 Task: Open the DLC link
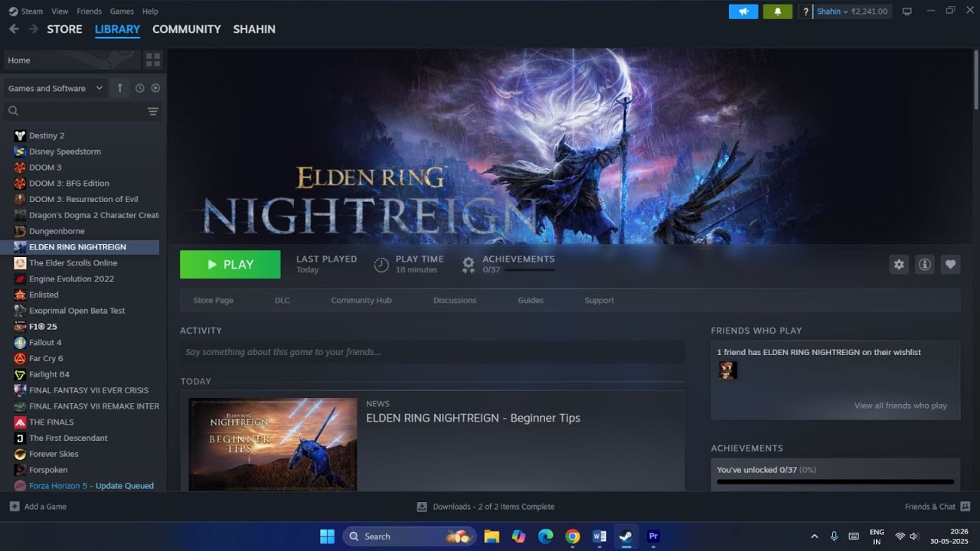point(283,301)
